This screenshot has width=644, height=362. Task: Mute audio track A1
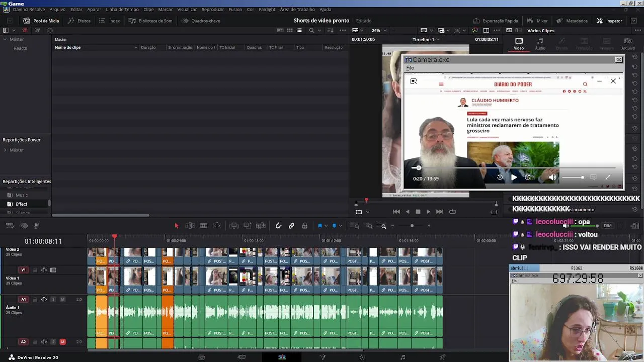[62, 299]
